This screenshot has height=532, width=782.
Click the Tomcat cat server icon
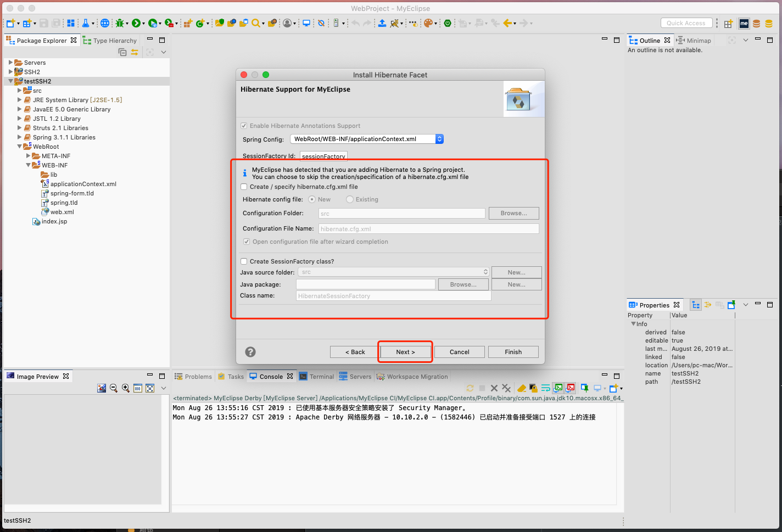[395, 23]
